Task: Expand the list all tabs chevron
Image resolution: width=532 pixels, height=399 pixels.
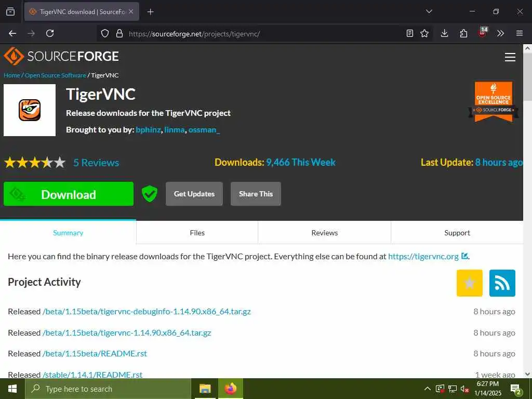Action: [429, 11]
